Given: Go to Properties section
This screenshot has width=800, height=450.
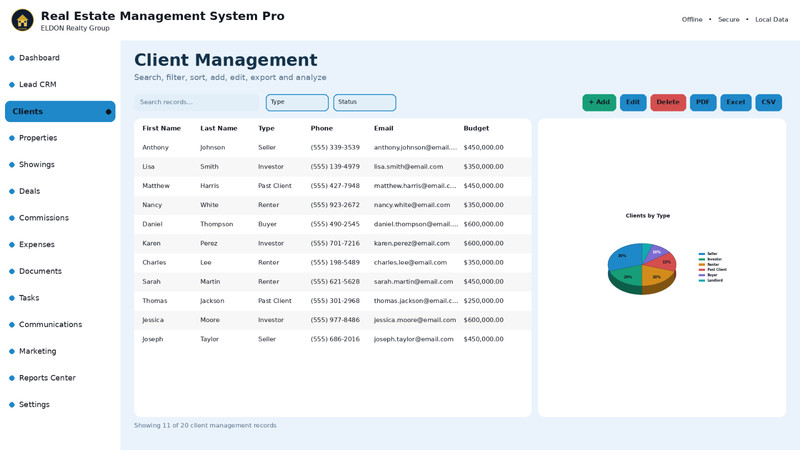Looking at the screenshot, I should click(38, 138).
